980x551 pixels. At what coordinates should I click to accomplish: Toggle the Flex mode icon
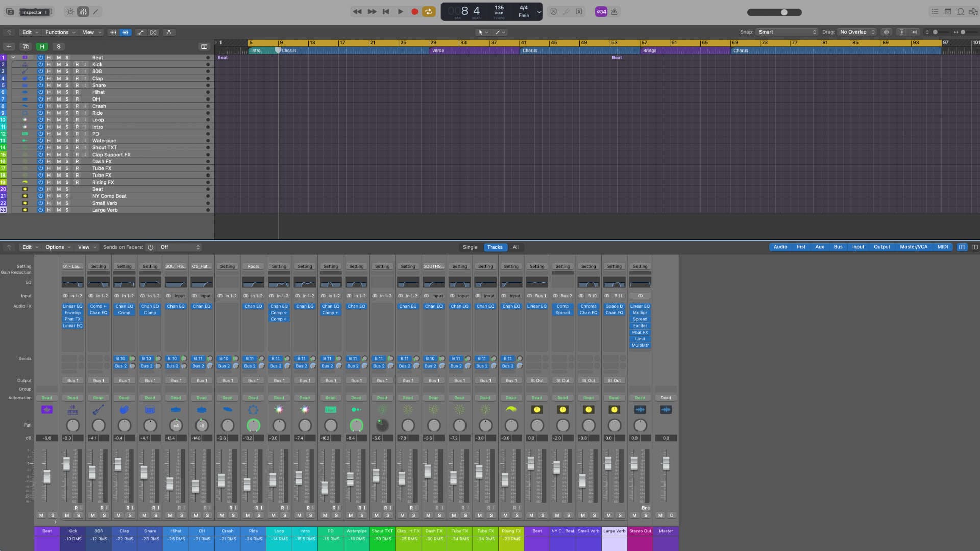coord(154,32)
